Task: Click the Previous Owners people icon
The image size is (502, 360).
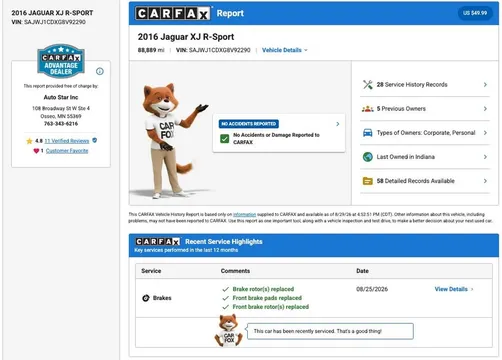Action: pyautogui.click(x=368, y=109)
